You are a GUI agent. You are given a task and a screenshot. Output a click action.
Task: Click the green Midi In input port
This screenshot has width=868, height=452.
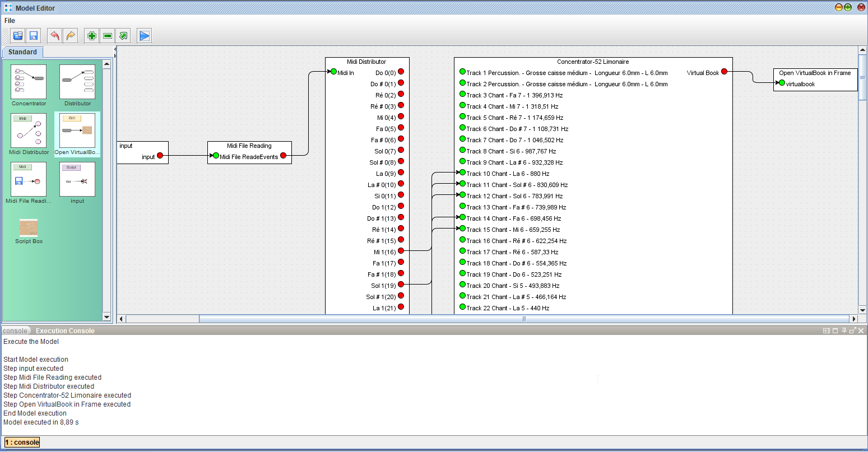[x=333, y=72]
